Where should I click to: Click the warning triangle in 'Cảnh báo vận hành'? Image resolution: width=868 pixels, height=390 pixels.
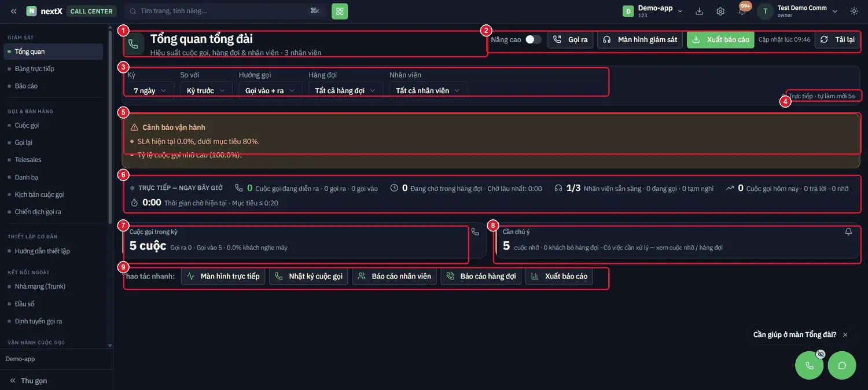[x=134, y=127]
